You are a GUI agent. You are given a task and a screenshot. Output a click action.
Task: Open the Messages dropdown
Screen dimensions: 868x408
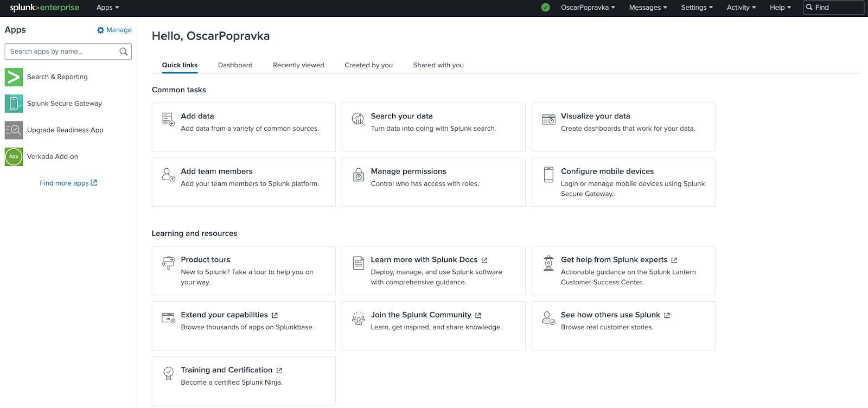click(648, 8)
